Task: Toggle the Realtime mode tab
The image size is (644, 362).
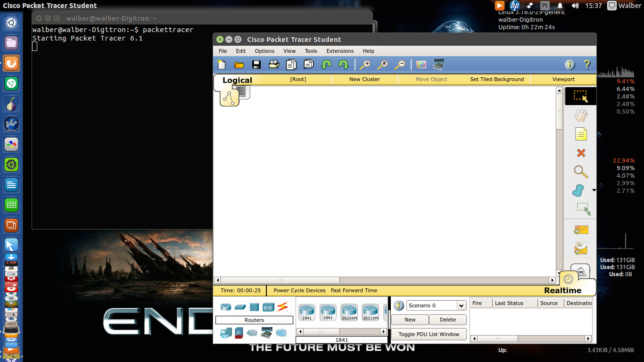Action: (x=563, y=290)
